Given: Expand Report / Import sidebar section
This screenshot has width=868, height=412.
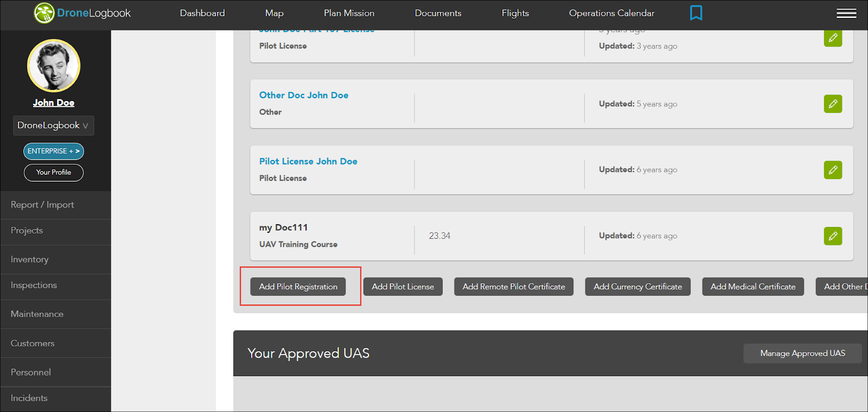Looking at the screenshot, I should (55, 205).
